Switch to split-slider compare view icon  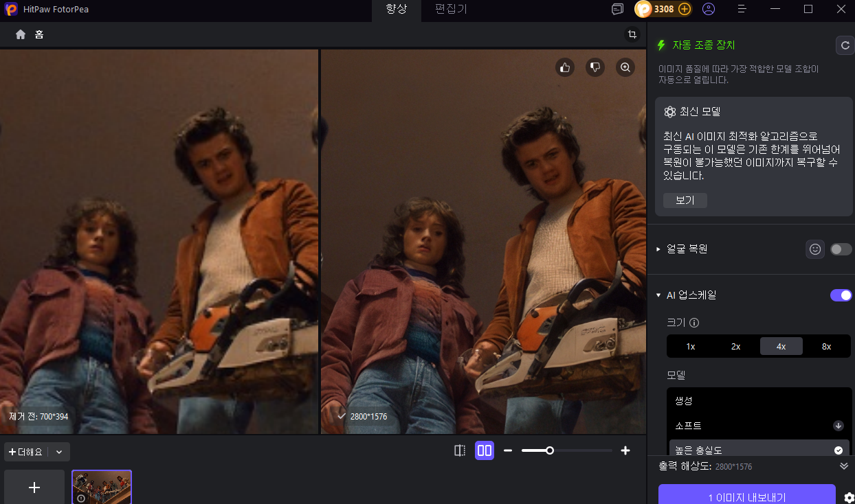point(460,450)
